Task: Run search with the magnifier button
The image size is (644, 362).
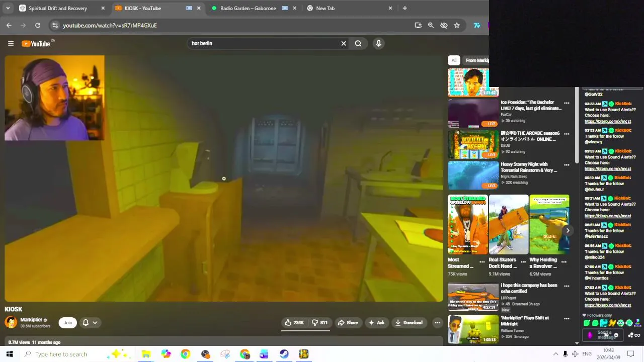Action: click(x=358, y=43)
